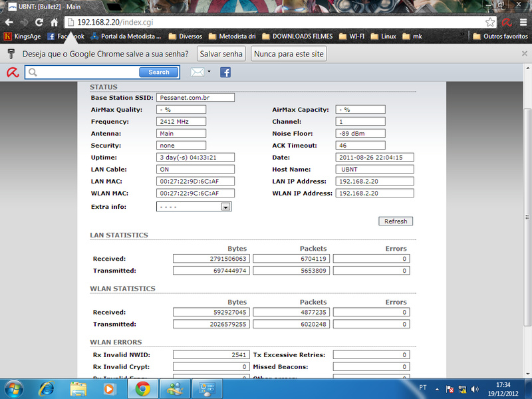Open the Windows Start menu
The height and width of the screenshot is (399, 532).
point(13,389)
